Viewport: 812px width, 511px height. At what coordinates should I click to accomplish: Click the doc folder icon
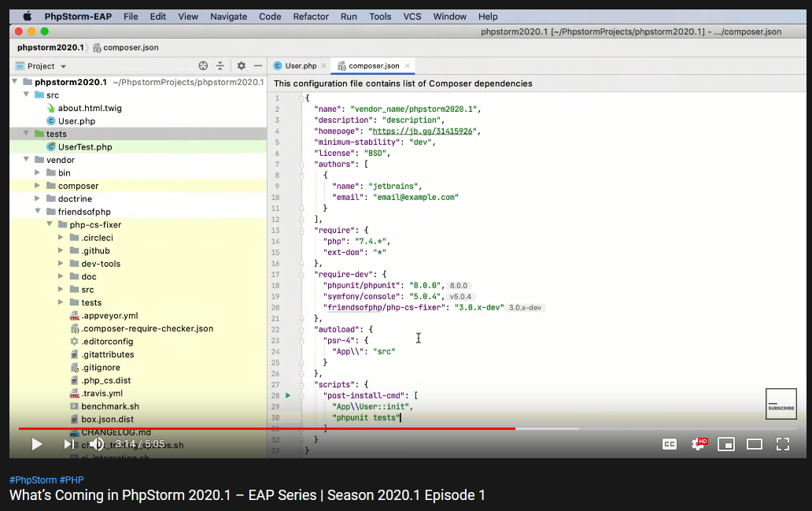[74, 276]
